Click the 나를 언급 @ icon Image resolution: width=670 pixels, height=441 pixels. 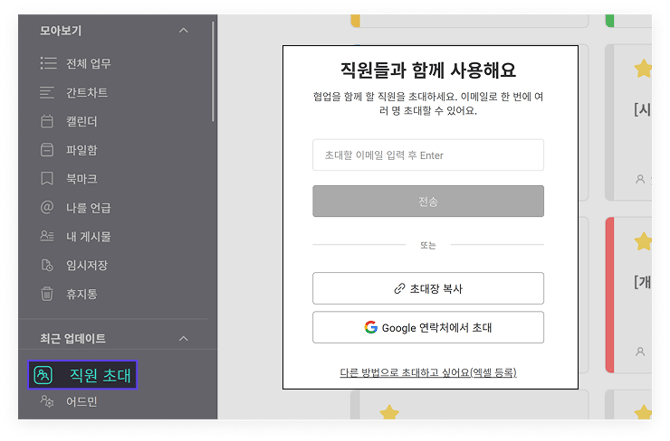point(46,208)
